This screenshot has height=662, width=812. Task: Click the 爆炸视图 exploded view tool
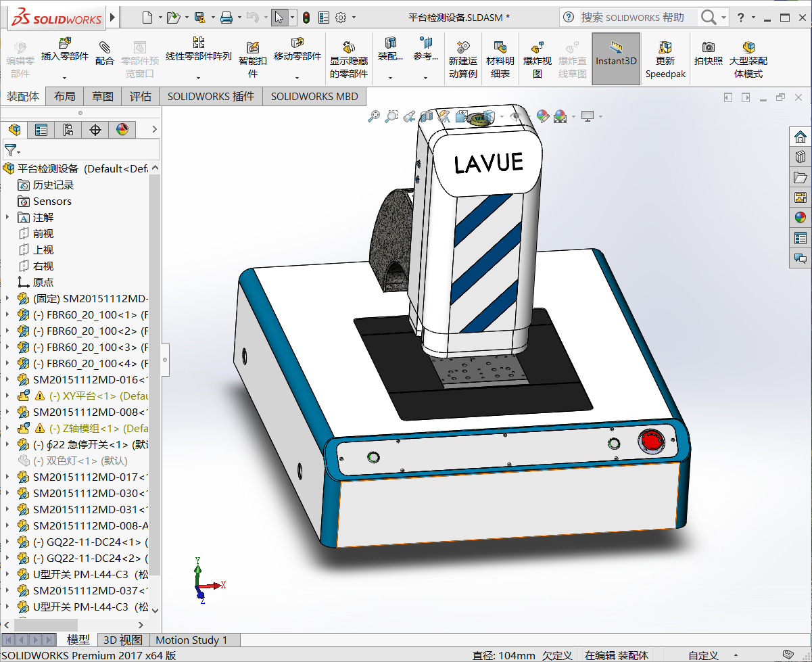538,60
